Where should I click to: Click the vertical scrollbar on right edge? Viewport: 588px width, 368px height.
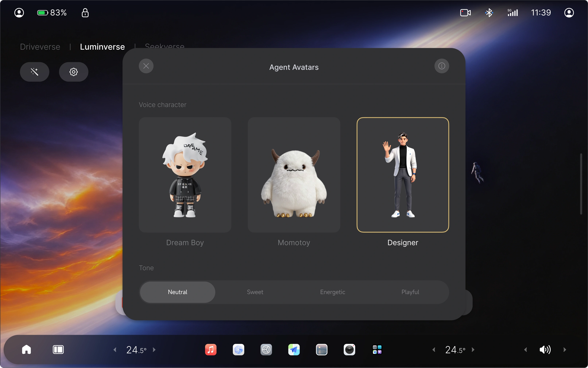pos(581,184)
